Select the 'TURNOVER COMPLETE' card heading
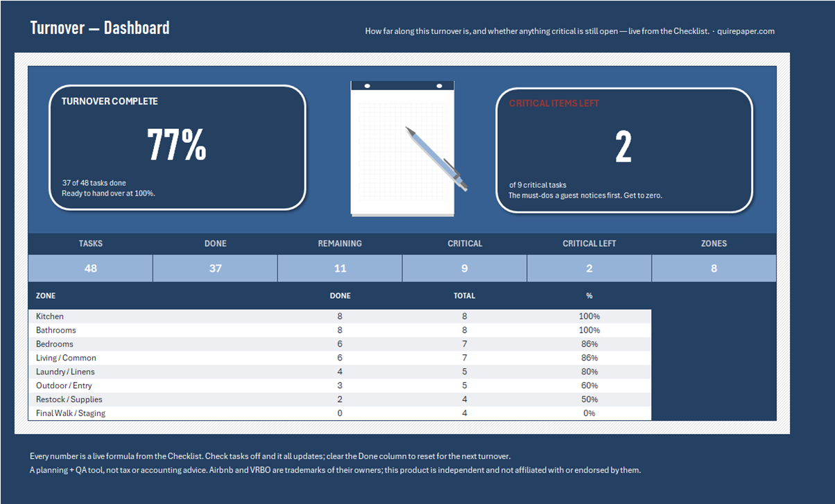This screenshot has width=835, height=504. click(110, 101)
